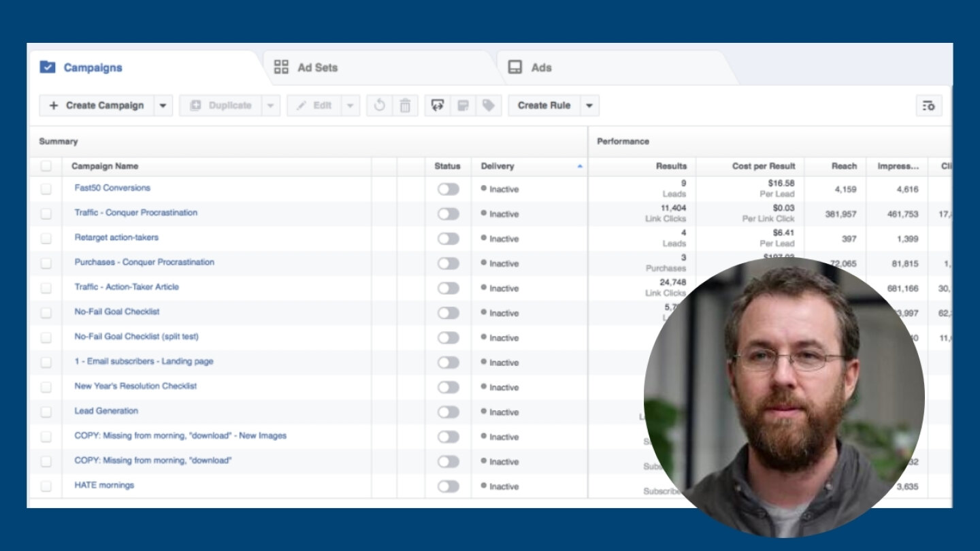
Task: Click the Create Rule button
Action: click(544, 105)
